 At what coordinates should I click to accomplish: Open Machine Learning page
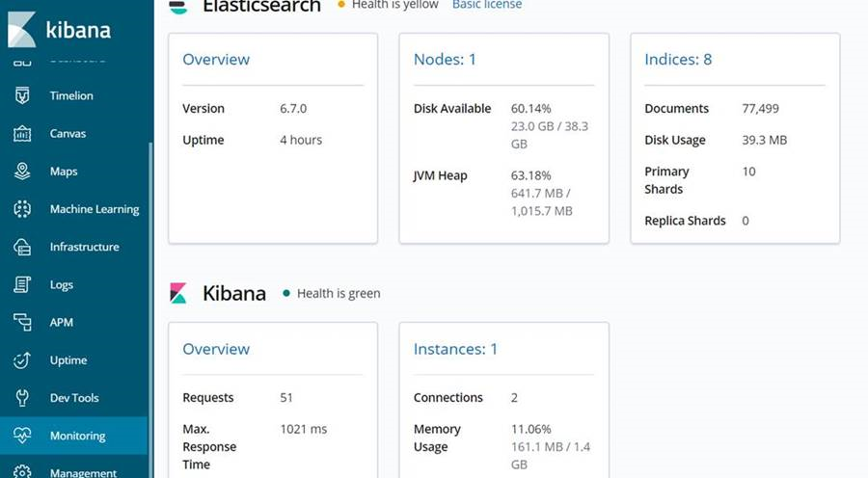tap(95, 209)
